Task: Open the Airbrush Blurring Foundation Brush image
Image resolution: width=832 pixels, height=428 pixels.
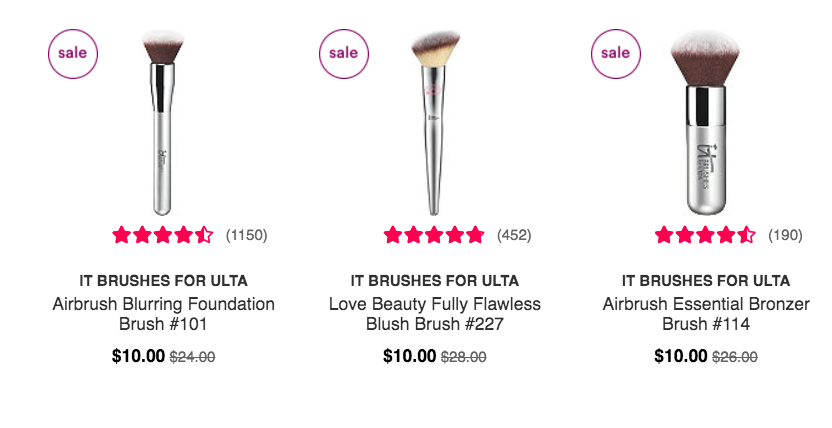Action: (163, 123)
